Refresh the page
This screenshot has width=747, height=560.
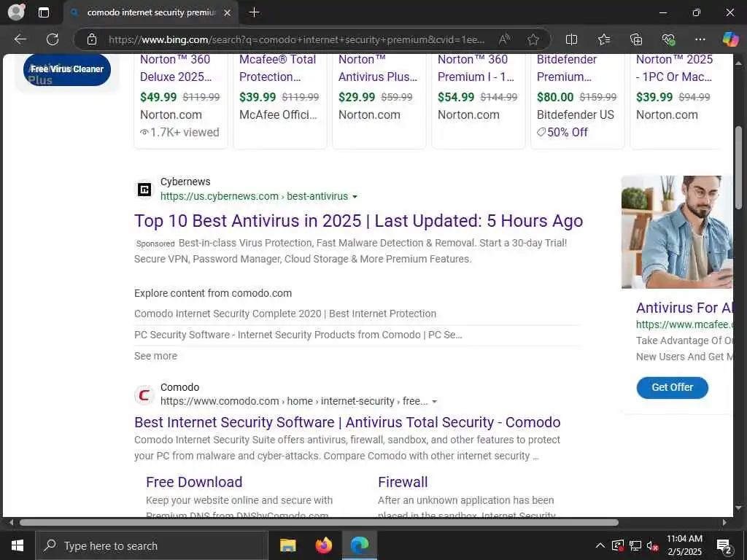(53, 39)
